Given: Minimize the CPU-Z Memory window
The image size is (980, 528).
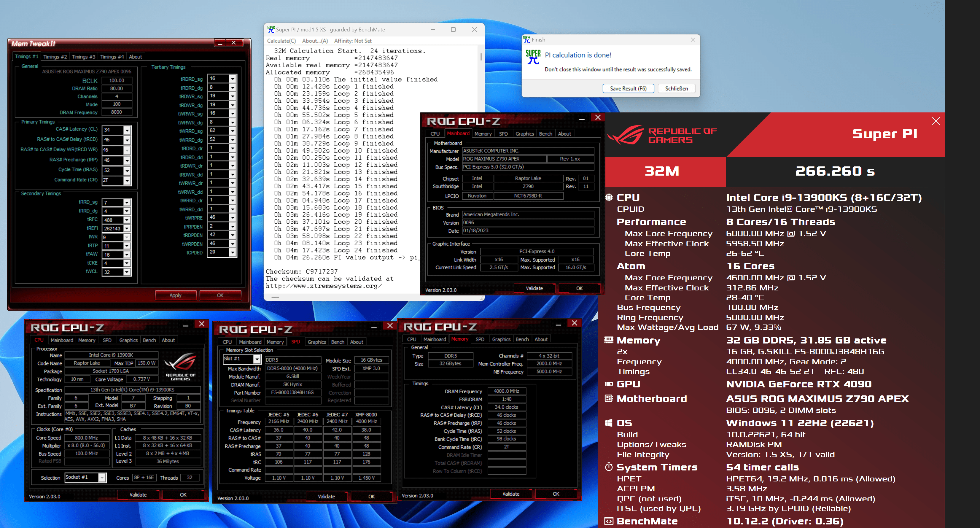Looking at the screenshot, I should tap(559, 325).
